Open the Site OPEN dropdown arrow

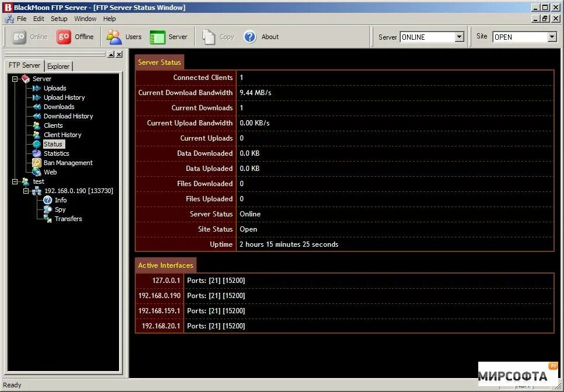click(552, 37)
